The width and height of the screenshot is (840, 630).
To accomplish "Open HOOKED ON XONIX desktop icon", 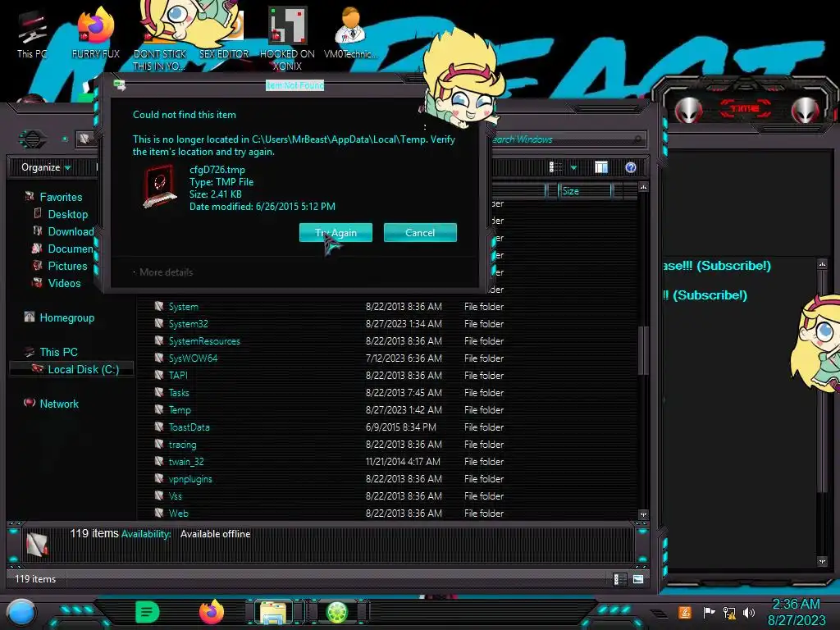I will (287, 39).
